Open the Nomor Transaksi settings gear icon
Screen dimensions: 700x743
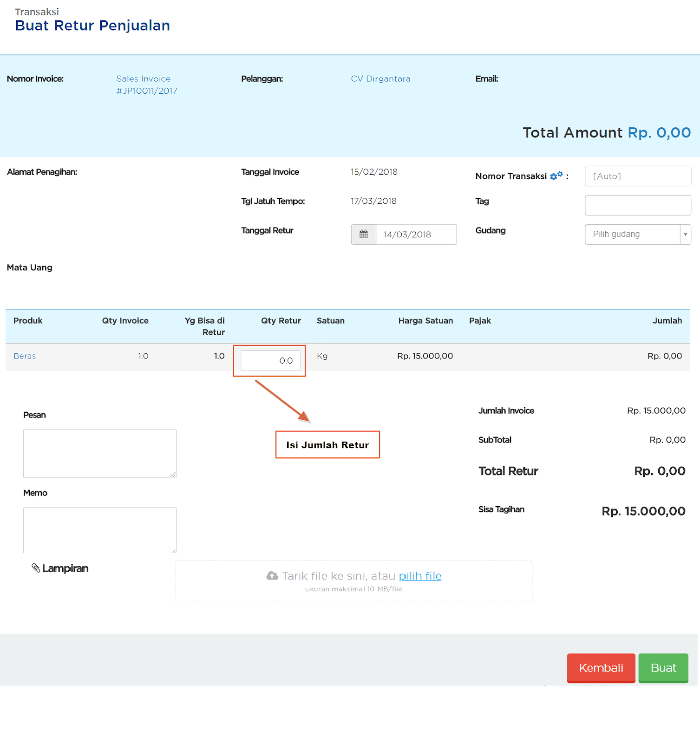coord(556,176)
